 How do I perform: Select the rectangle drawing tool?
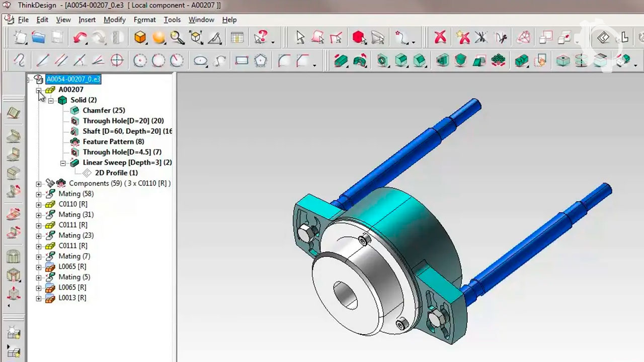(x=242, y=61)
